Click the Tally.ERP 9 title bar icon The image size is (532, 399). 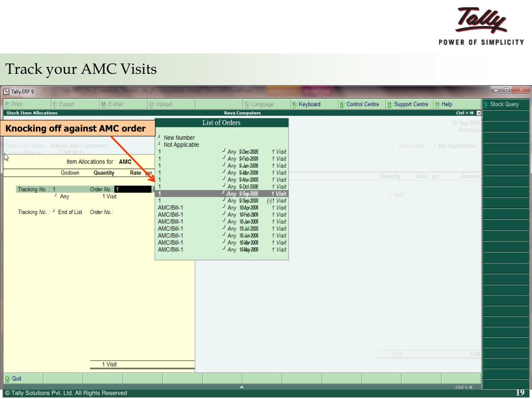click(6, 91)
